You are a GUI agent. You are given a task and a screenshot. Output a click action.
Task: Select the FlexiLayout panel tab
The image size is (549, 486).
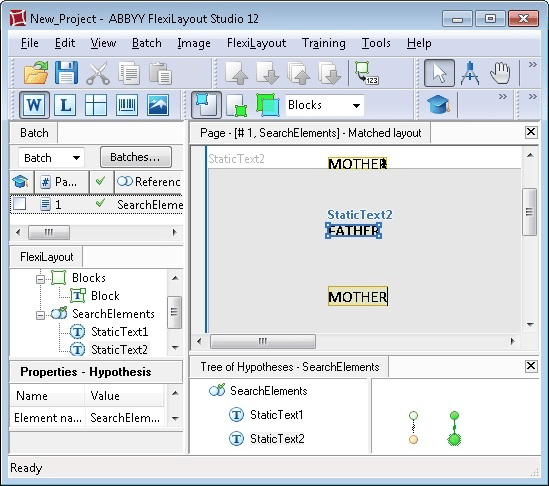(47, 257)
